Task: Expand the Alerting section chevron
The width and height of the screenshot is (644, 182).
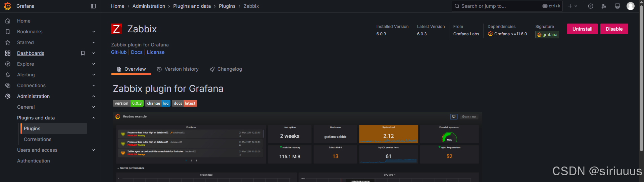Action: tap(94, 75)
